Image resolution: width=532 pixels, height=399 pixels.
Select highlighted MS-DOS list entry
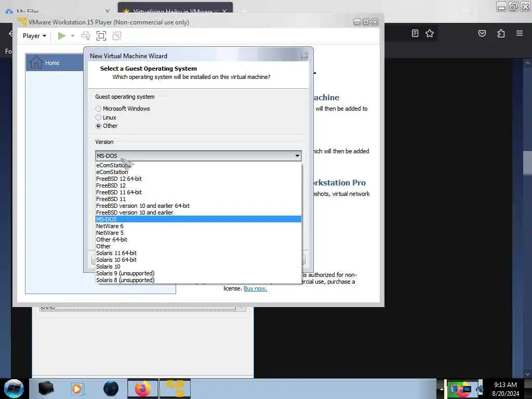(x=198, y=219)
